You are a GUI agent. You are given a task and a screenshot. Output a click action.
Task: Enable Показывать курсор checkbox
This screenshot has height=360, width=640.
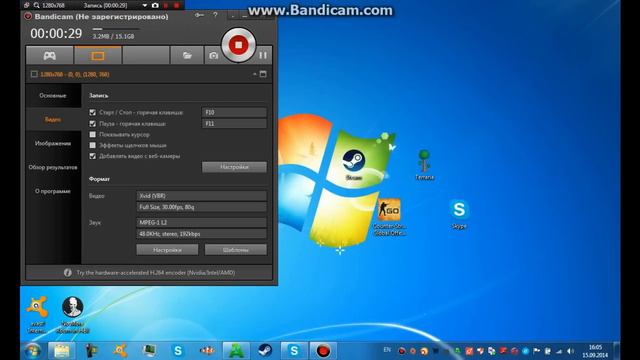(x=93, y=134)
